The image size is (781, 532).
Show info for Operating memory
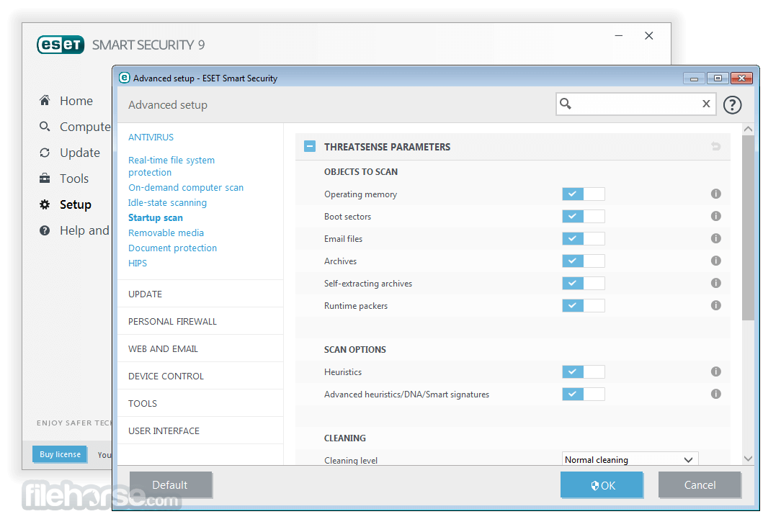pos(715,194)
